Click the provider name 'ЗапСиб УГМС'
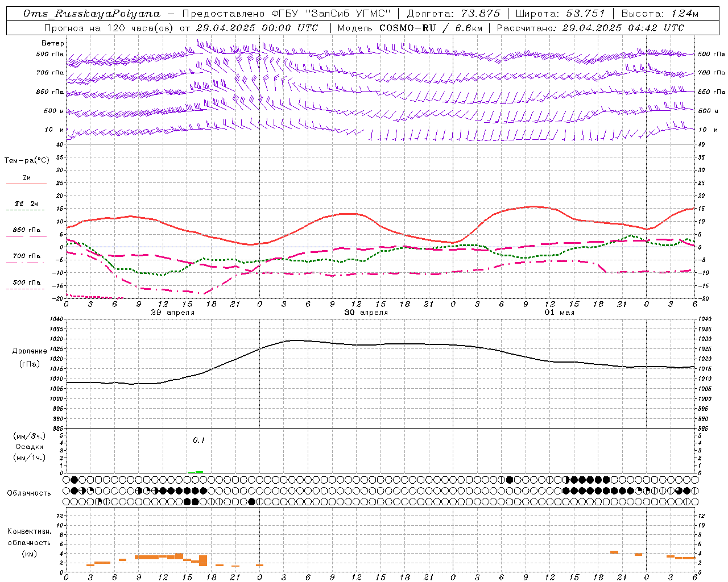The height and width of the screenshot is (582, 728). pos(349,14)
